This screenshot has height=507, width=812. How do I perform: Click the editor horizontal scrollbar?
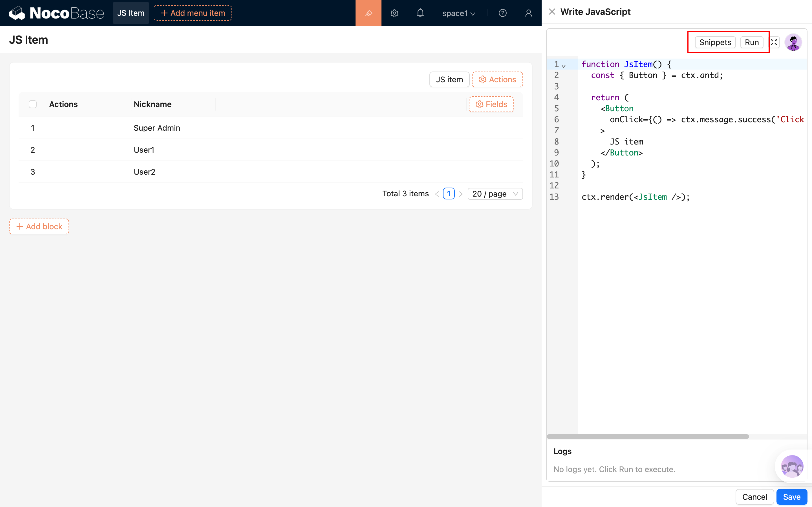(x=648, y=437)
